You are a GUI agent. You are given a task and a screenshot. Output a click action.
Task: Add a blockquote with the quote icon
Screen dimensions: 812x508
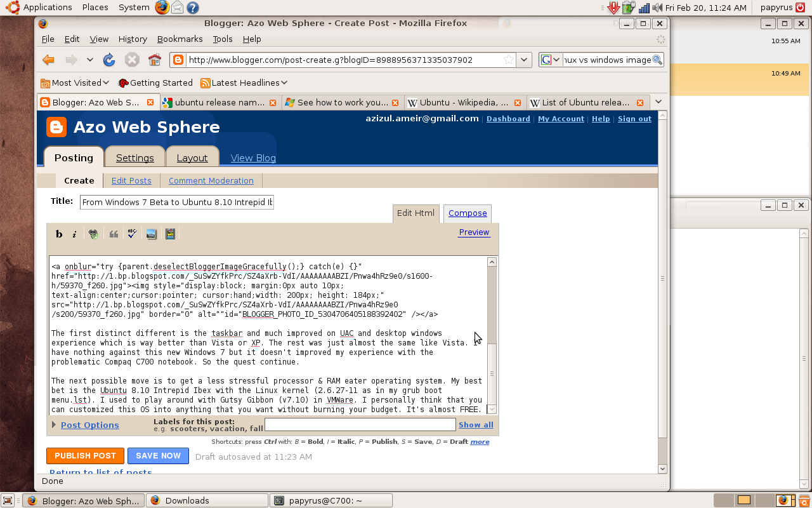tap(114, 234)
